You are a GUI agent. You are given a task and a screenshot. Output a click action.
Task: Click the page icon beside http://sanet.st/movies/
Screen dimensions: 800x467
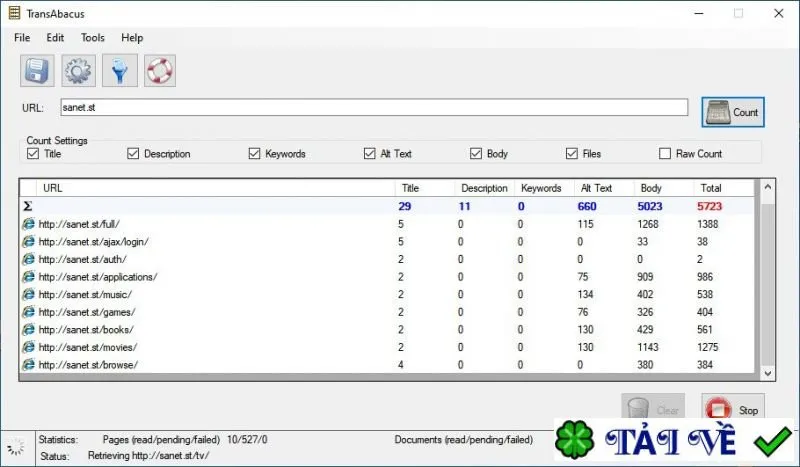tap(29, 347)
